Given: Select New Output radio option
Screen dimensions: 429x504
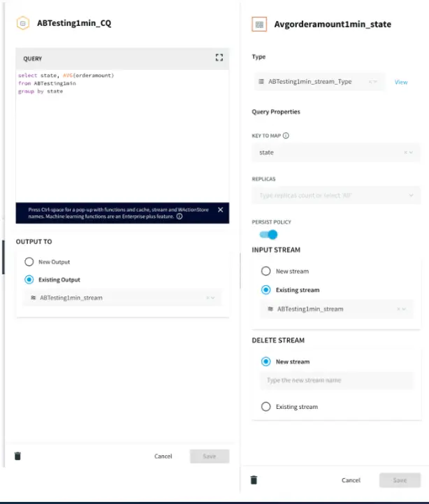Looking at the screenshot, I should [29, 262].
